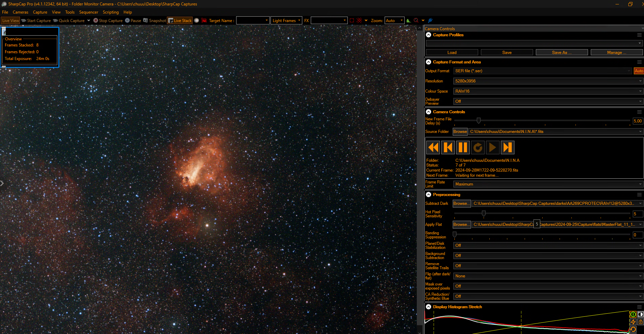Click Browse next to Subtract Dark
Viewport: 644px width, 334px height.
462,203
